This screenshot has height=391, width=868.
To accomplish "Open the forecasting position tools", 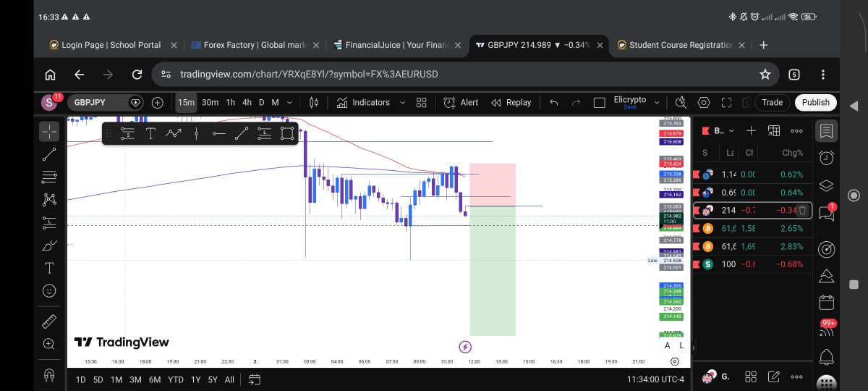I will (x=49, y=222).
